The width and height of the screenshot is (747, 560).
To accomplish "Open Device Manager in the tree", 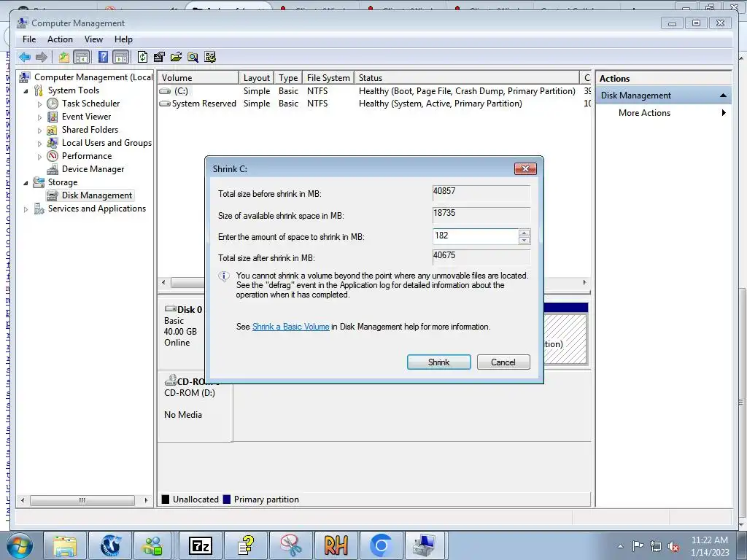I will coord(93,169).
